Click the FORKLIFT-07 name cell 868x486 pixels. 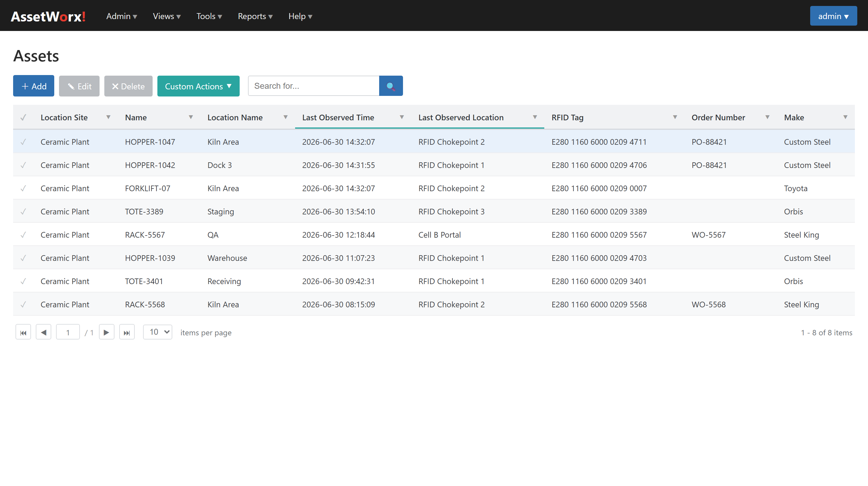tap(148, 188)
